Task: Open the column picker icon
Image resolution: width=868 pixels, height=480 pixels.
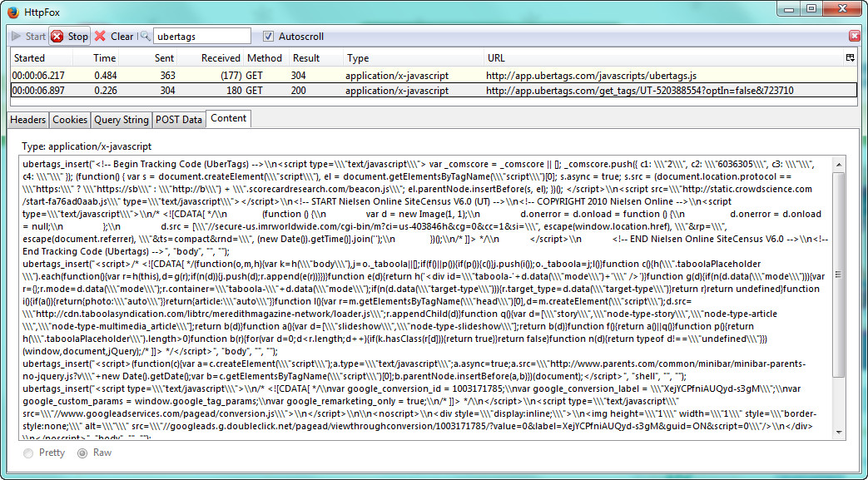Action: coord(850,58)
